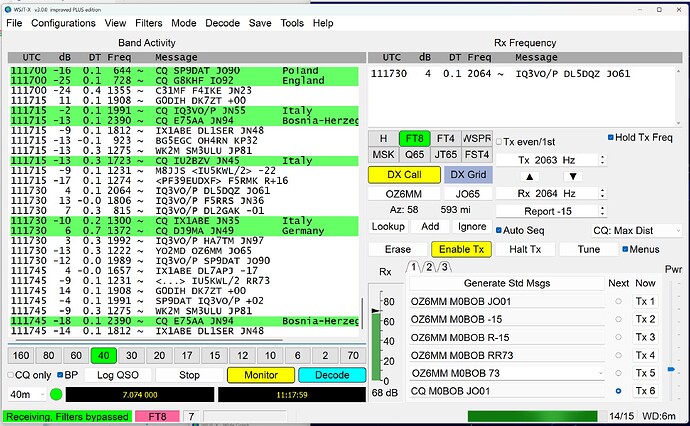The height and width of the screenshot is (426, 690).
Task: Open the Decode menu
Action: 222,23
